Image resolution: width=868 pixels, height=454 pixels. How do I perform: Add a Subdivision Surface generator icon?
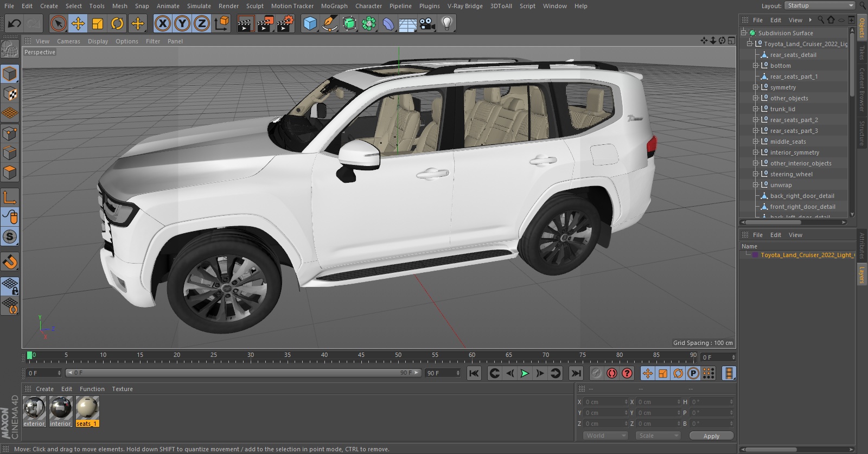pos(349,23)
